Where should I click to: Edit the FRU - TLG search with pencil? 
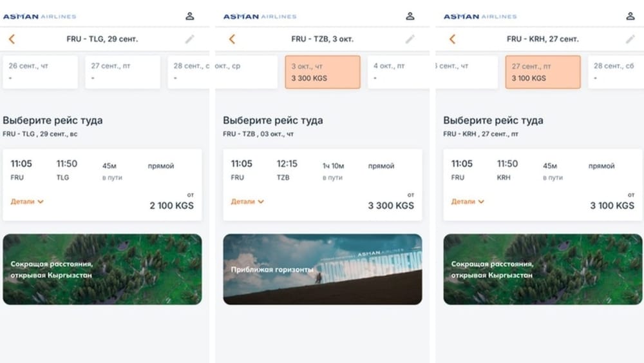189,39
